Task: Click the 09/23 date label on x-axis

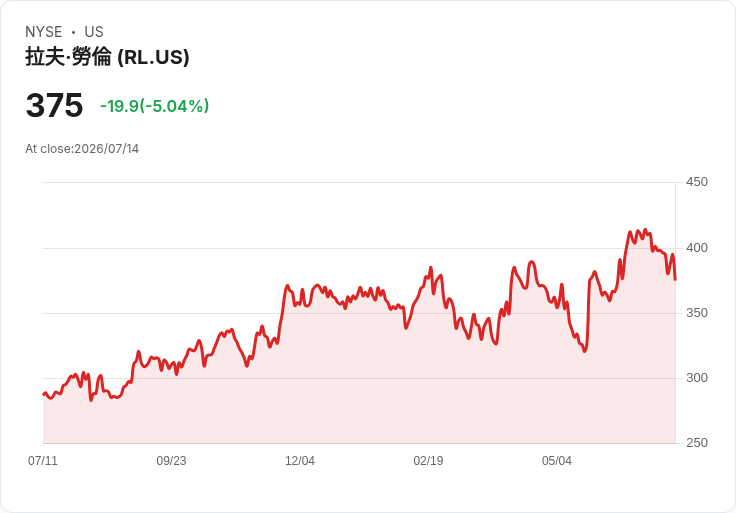Action: click(171, 461)
